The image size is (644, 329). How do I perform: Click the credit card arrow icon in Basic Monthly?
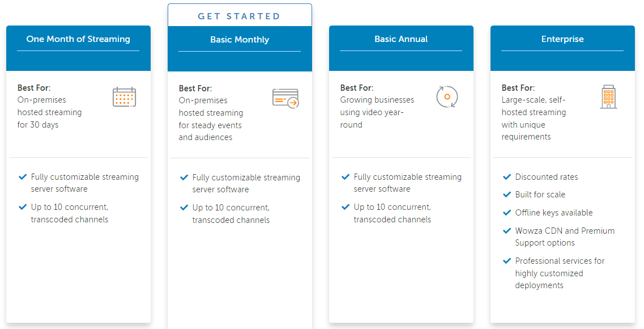pyautogui.click(x=286, y=98)
